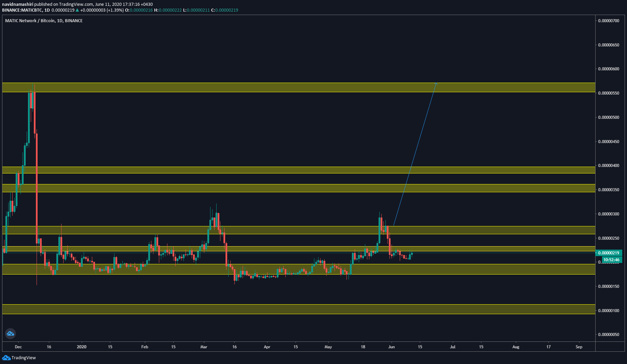Screen dimensions: 627x364
Task: Click the 2020 label on time axis
Action: (x=82, y=347)
